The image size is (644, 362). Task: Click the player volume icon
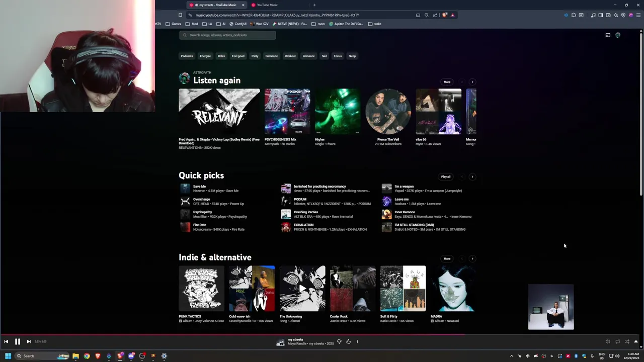click(608, 341)
